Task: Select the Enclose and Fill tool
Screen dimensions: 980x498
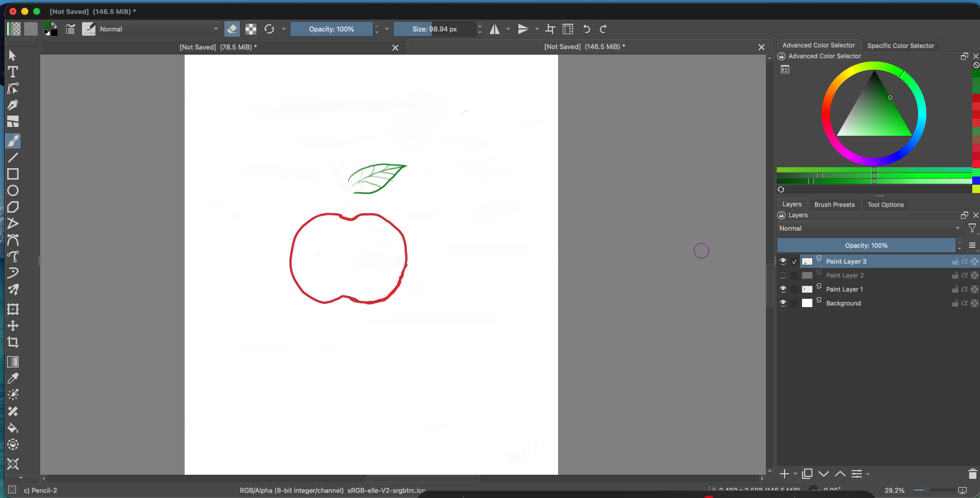Action: (x=13, y=444)
